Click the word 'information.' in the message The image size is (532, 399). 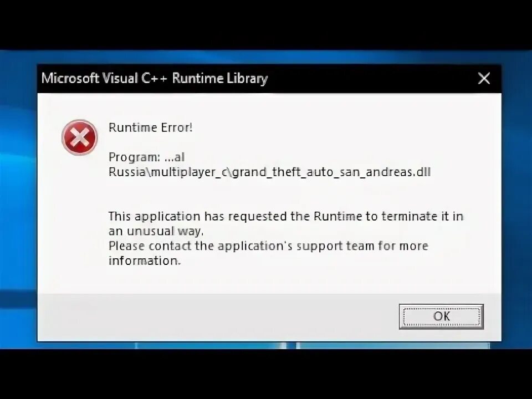[x=145, y=260]
